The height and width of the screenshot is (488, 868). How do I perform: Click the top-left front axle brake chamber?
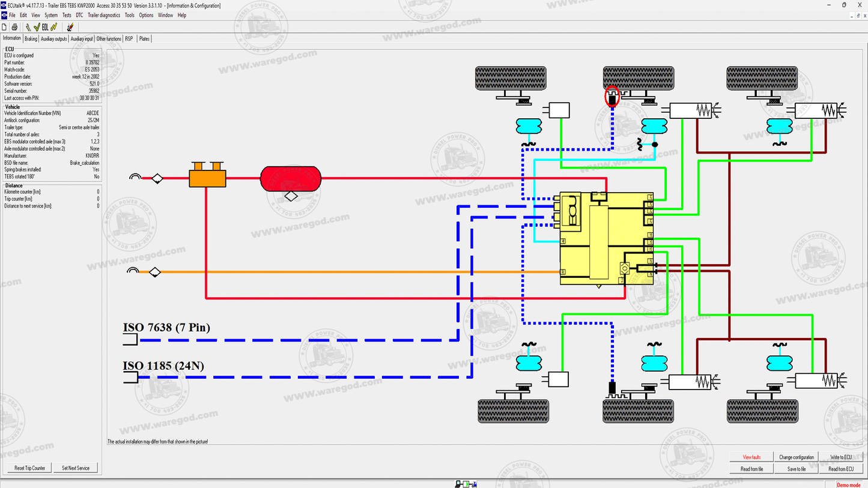coord(559,110)
